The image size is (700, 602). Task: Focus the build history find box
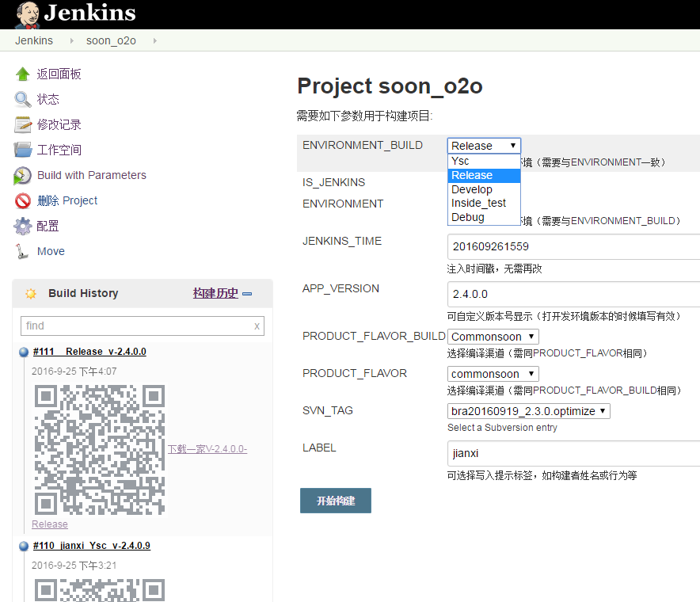coord(143,326)
